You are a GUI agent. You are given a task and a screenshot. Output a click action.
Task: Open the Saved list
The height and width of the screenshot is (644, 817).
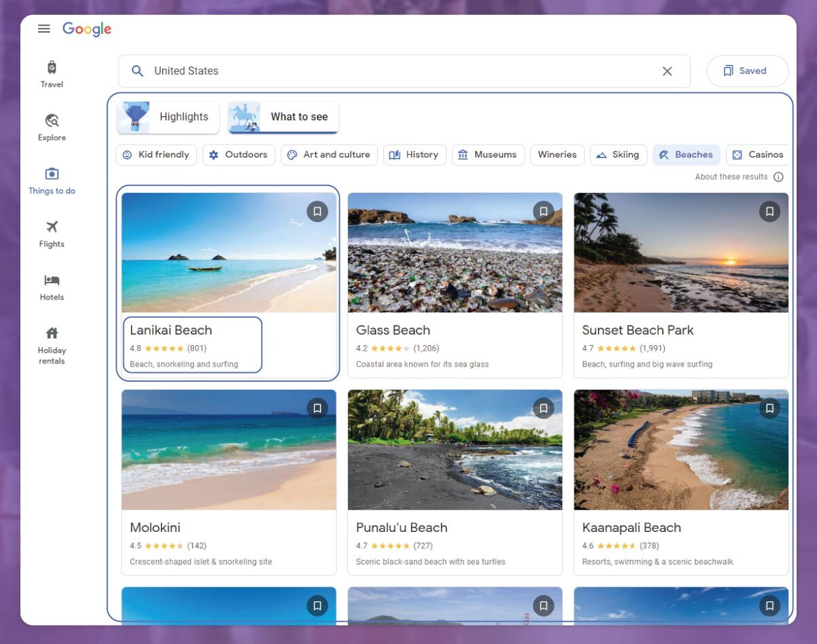[748, 71]
